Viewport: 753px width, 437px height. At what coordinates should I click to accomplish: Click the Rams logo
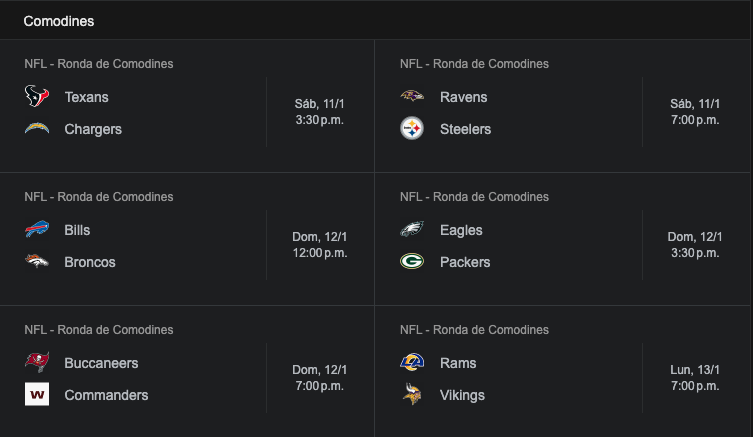click(x=412, y=362)
